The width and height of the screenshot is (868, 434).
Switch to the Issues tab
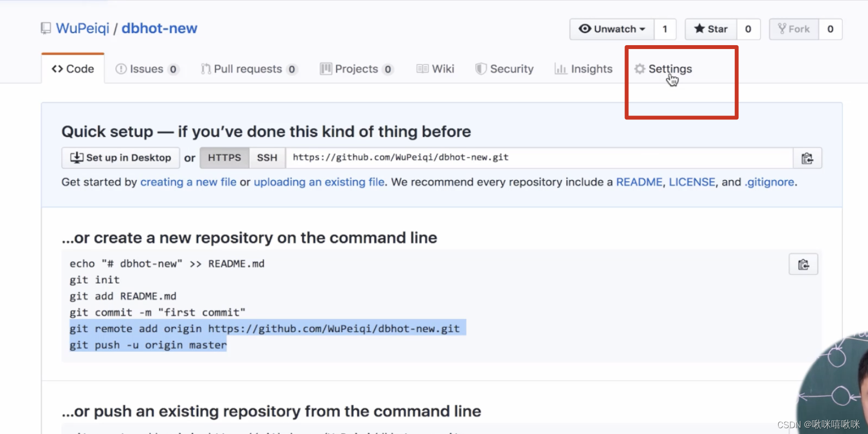pyautogui.click(x=147, y=69)
